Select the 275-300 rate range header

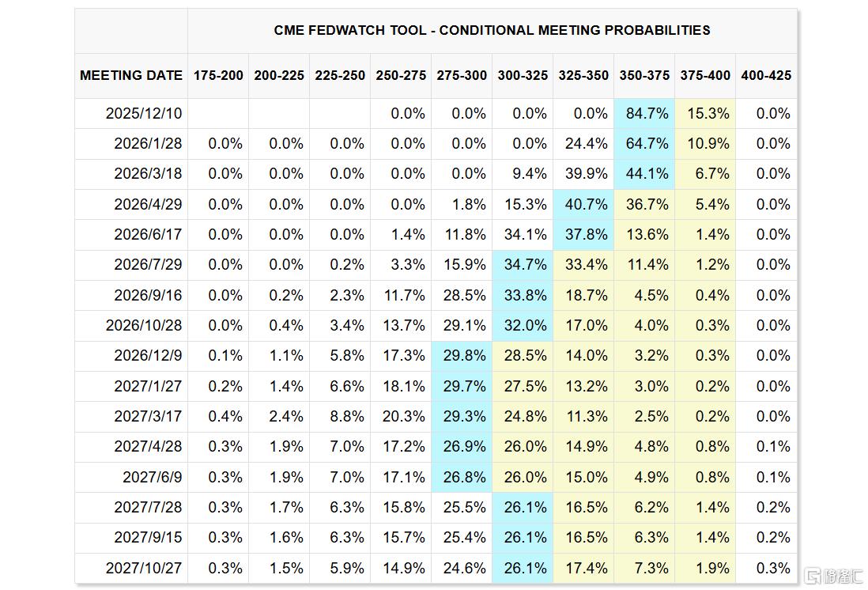pos(462,76)
